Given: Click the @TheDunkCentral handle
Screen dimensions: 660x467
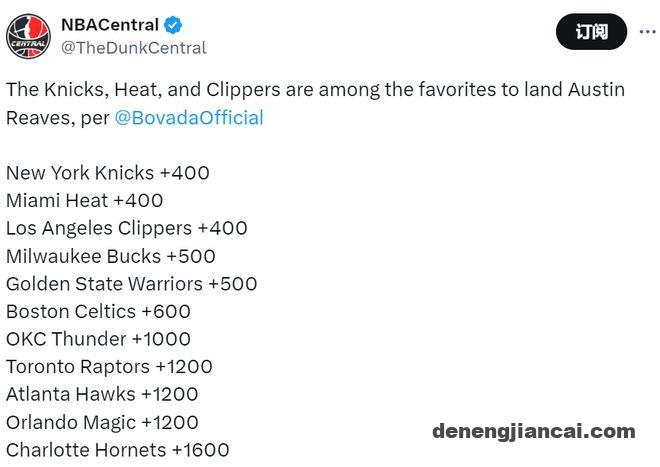Looking at the screenshot, I should [134, 48].
